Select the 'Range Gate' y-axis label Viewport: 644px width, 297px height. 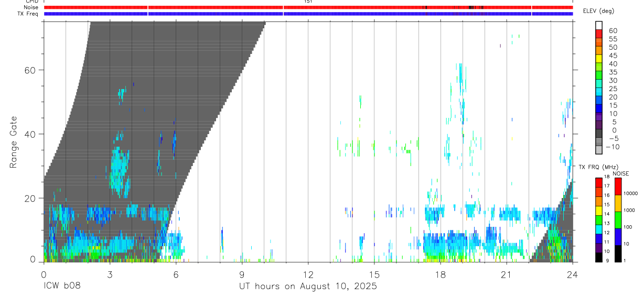(14, 142)
